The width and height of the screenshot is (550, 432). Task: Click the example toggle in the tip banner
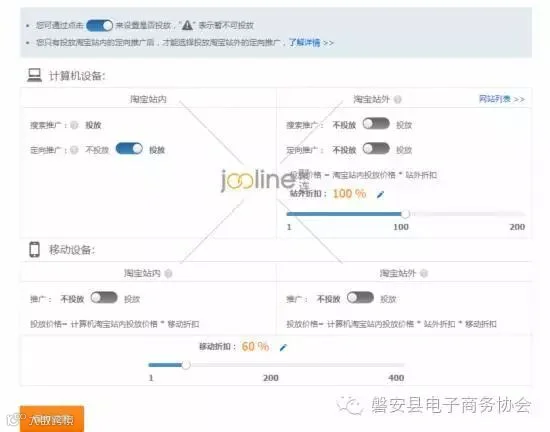(x=100, y=25)
